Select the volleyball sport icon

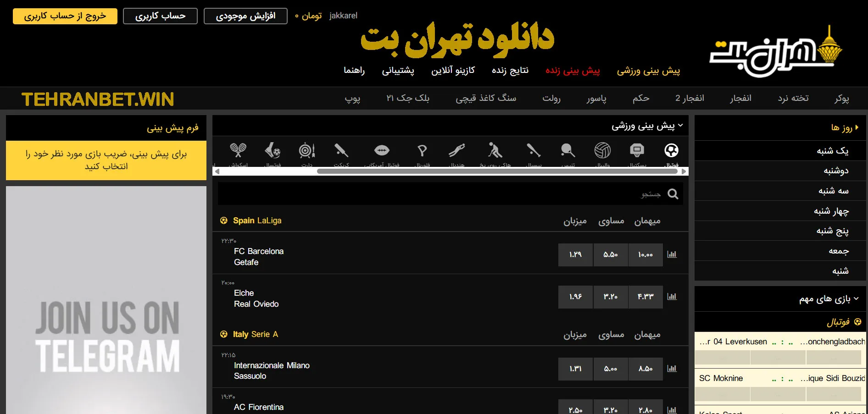click(602, 150)
